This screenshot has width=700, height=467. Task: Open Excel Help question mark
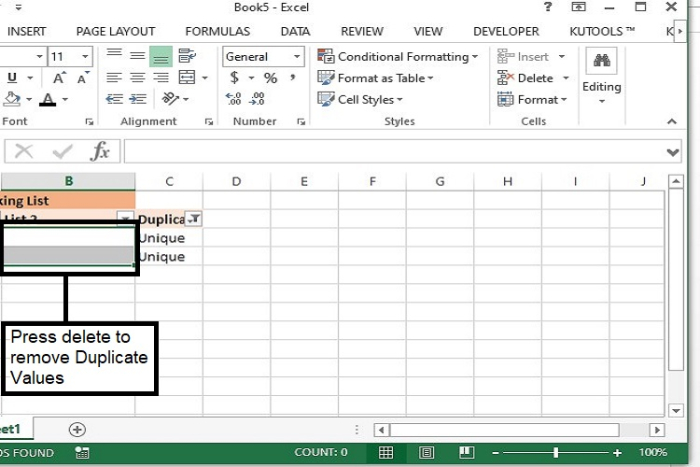[x=548, y=7]
